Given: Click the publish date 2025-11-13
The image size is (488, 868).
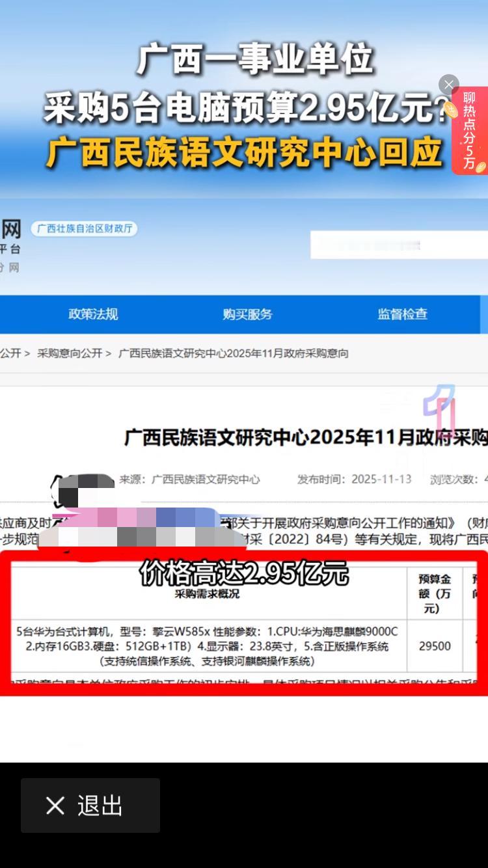Looking at the screenshot, I should coord(382,479).
